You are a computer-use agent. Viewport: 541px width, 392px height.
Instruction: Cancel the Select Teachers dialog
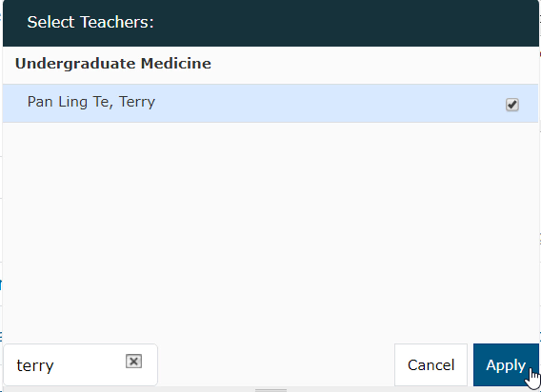pyautogui.click(x=431, y=364)
